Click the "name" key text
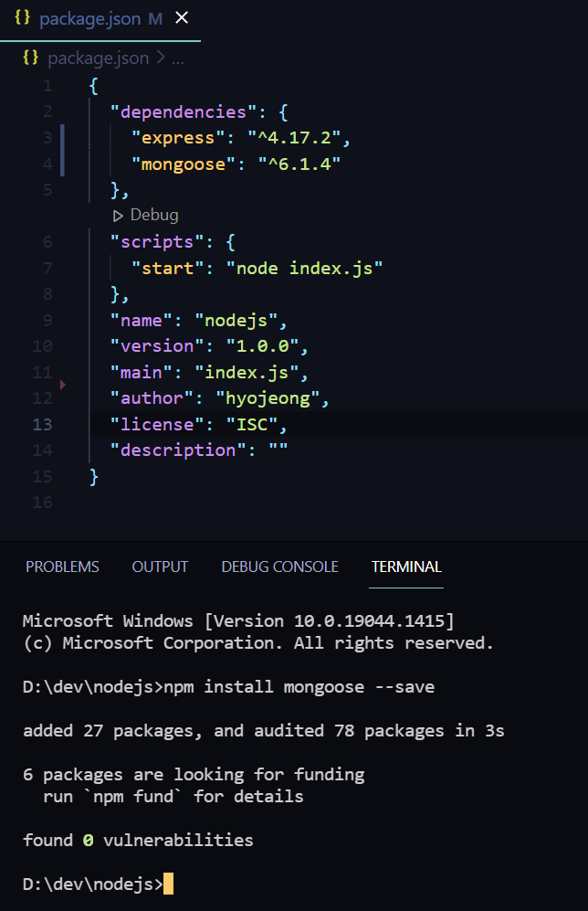 click(x=141, y=320)
